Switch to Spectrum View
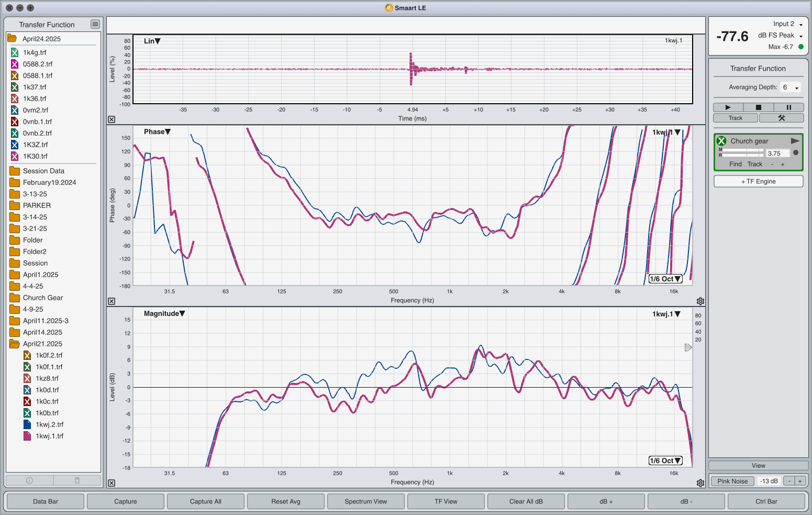The image size is (812, 515). (x=365, y=501)
